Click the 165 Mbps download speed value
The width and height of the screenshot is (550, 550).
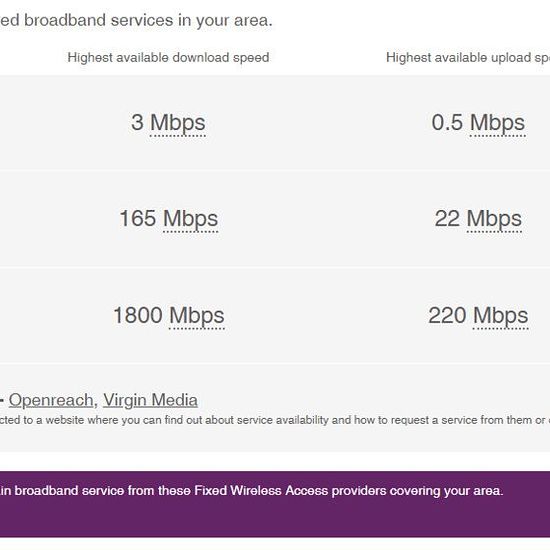(x=169, y=219)
